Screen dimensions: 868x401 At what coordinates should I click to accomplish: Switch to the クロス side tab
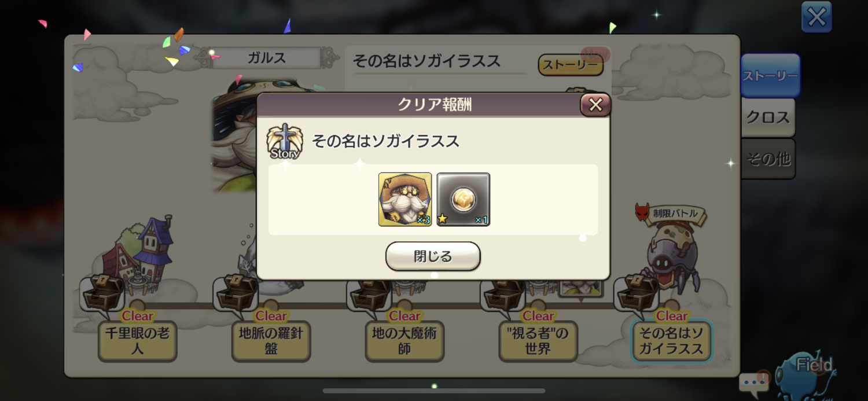coord(768,117)
